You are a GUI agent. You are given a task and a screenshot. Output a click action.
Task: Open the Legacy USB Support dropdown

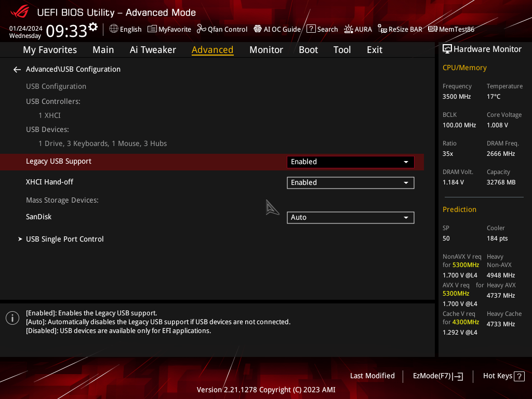coord(350,162)
